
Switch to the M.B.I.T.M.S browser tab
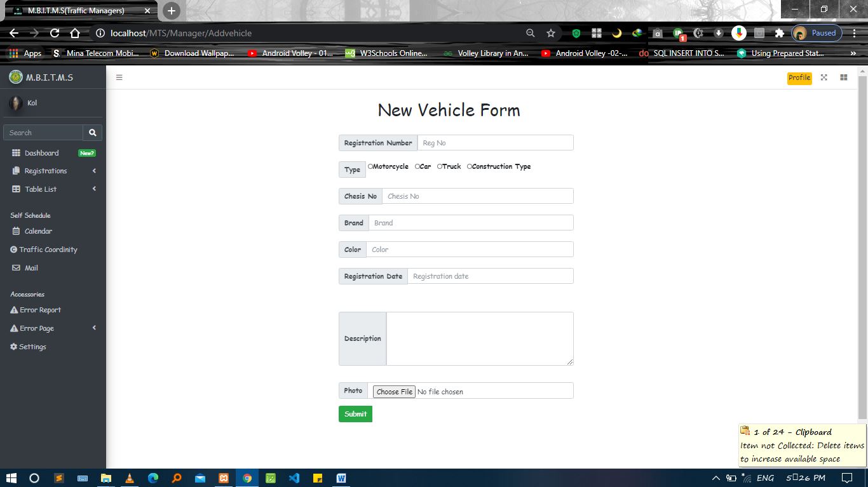76,10
